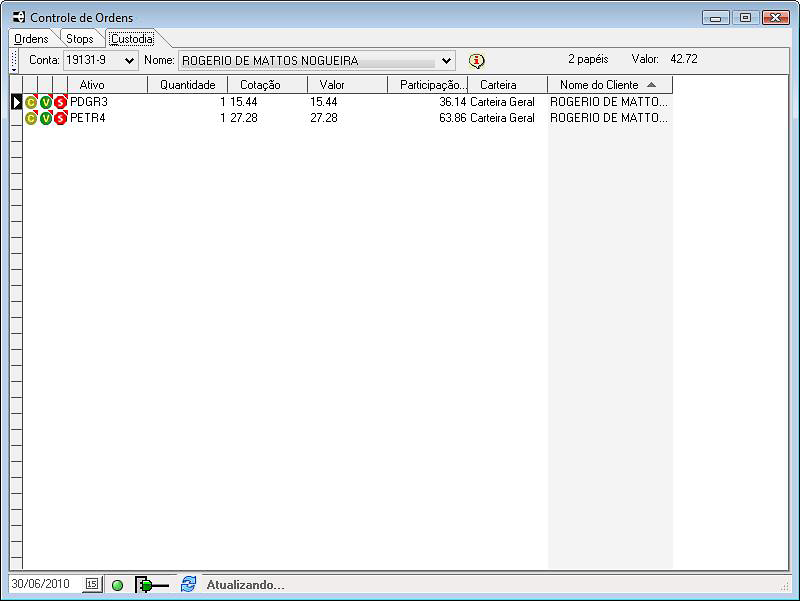Click the green V icon for PDGR3
Viewport: 800px width, 601px height.
click(45, 102)
